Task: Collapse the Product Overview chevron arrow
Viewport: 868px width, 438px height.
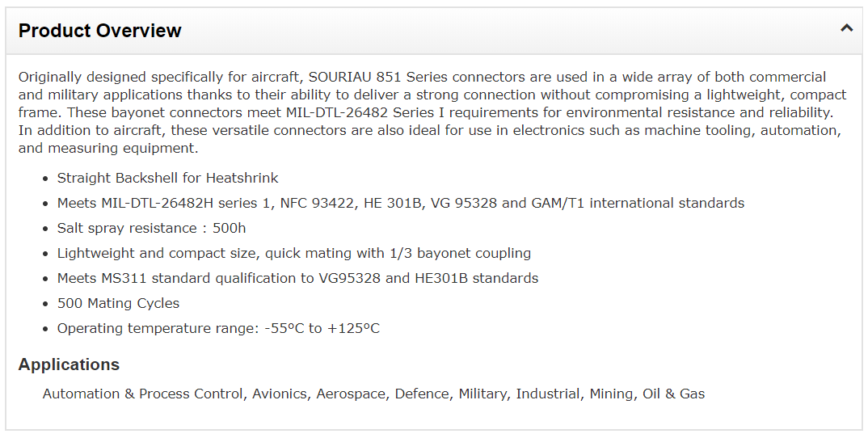Action: click(846, 27)
